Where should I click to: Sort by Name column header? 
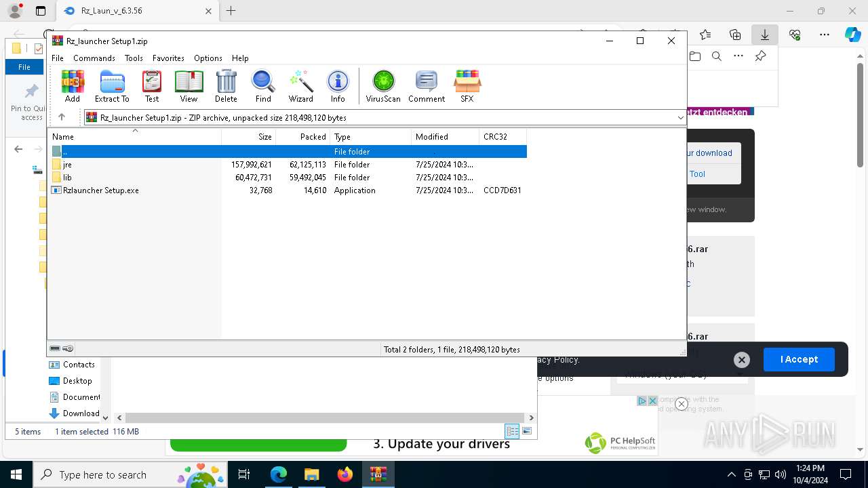(136, 137)
